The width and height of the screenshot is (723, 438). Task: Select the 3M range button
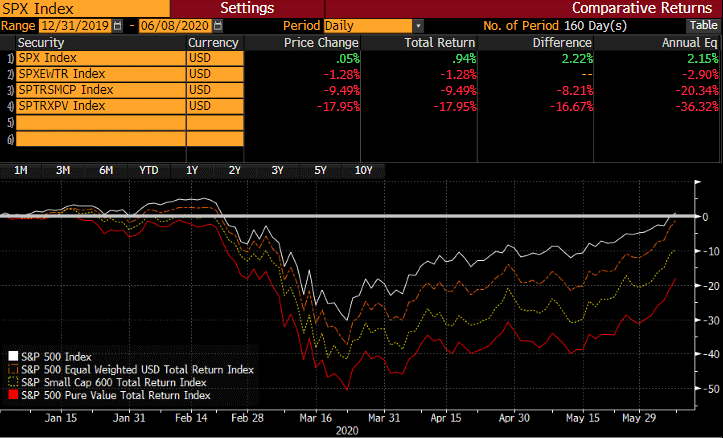[x=63, y=171]
